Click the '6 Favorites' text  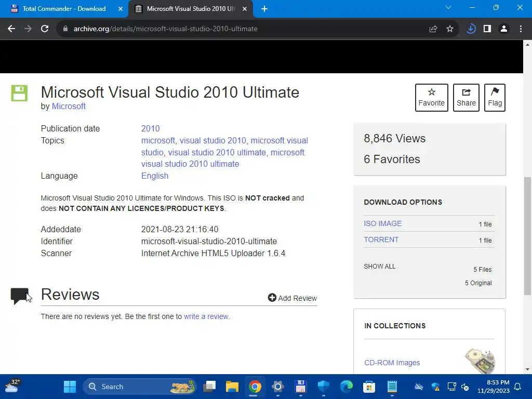(392, 159)
